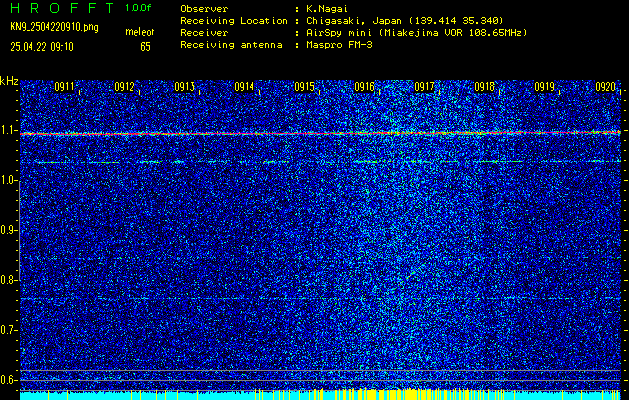Image resolution: width=629 pixels, height=400 pixels.
Task: Click the Receiver field label
Action: [x=204, y=33]
